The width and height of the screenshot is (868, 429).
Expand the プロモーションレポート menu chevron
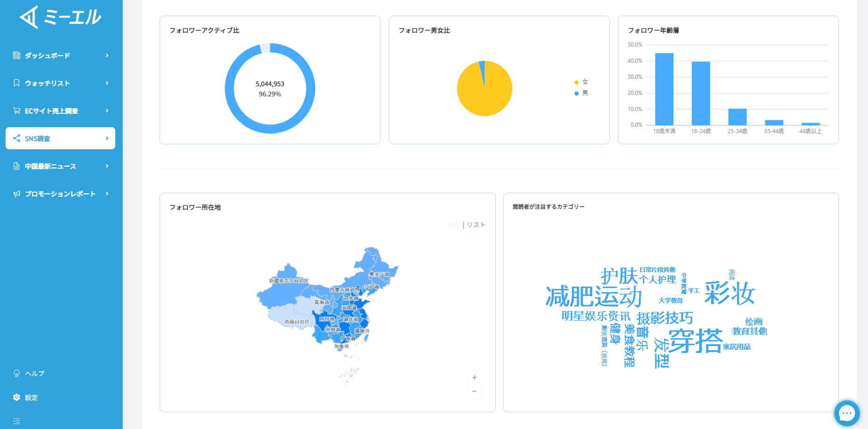[107, 194]
